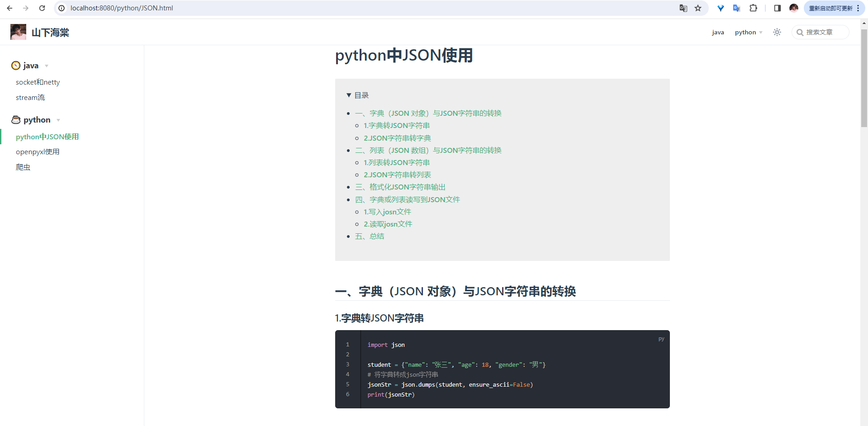Click the java sidebar group label
The image size is (868, 426).
pos(31,66)
